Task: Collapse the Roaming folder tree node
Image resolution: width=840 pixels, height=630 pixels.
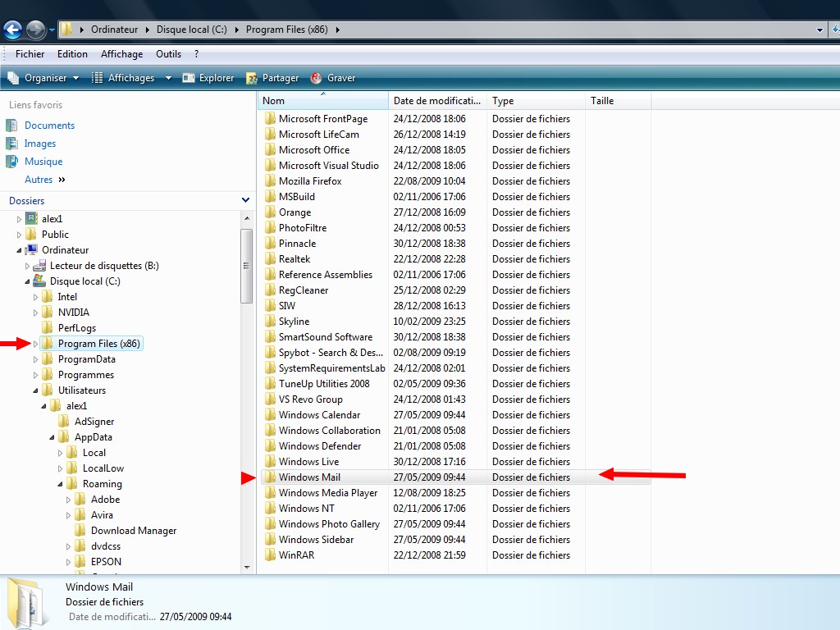Action: coord(61,484)
